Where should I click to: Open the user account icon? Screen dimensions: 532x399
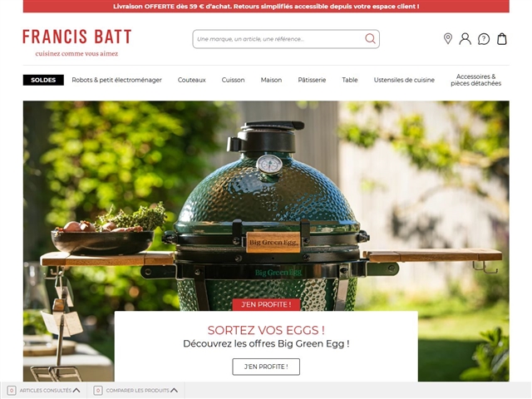pyautogui.click(x=465, y=39)
